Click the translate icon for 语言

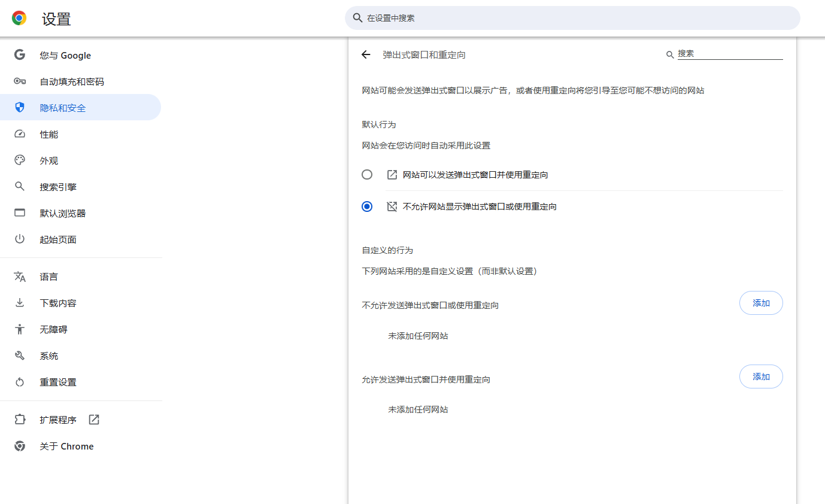click(20, 277)
